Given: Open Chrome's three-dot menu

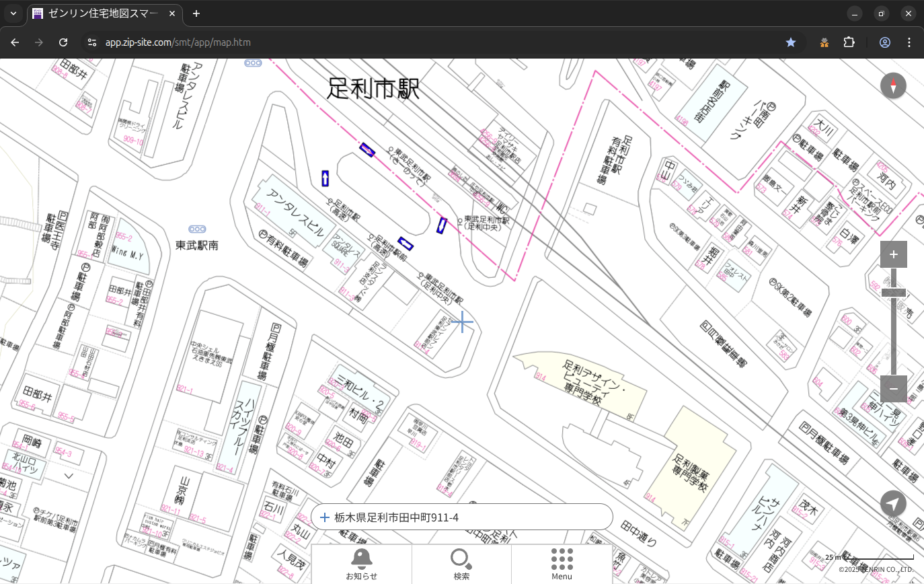Looking at the screenshot, I should click(909, 42).
